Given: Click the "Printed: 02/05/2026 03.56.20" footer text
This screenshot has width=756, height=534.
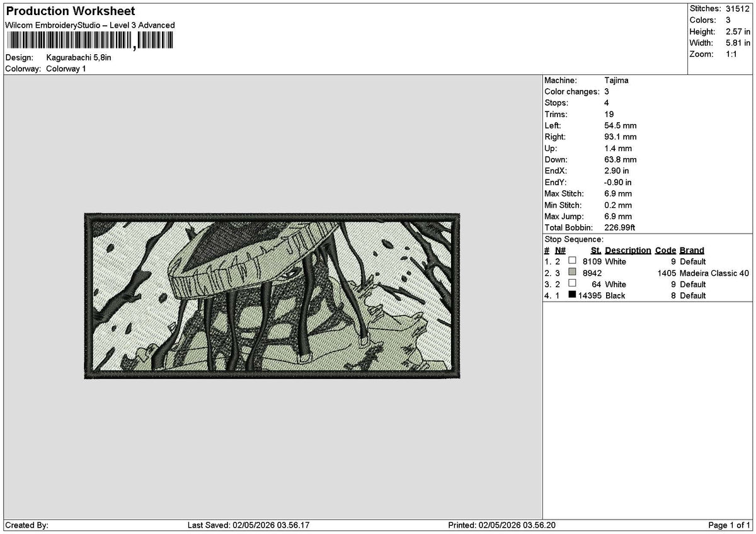Looking at the screenshot, I should coord(501,525).
